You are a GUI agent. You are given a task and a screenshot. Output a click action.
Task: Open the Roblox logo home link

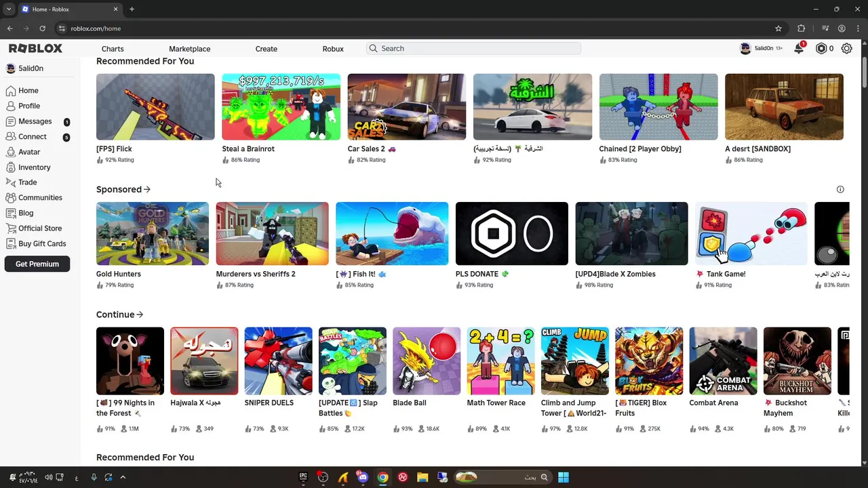[35, 49]
